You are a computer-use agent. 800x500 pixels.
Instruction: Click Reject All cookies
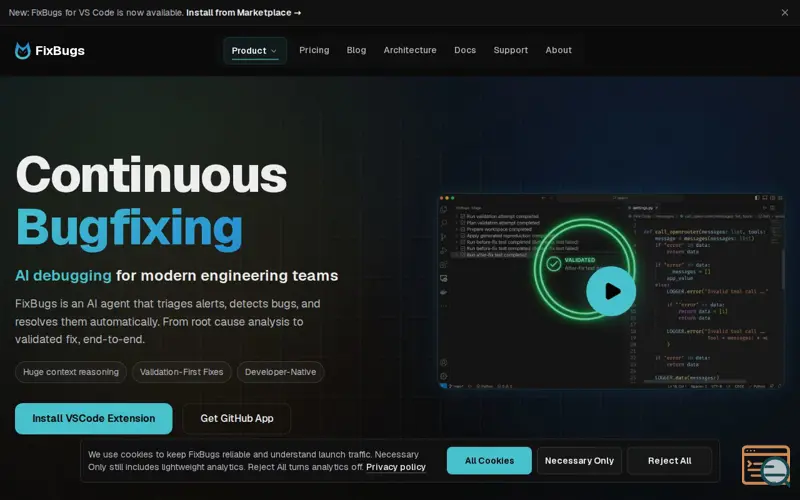(x=669, y=461)
